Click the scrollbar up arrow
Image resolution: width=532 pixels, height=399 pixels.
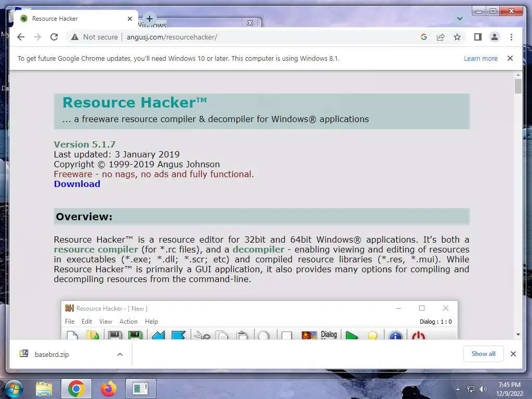(518, 75)
